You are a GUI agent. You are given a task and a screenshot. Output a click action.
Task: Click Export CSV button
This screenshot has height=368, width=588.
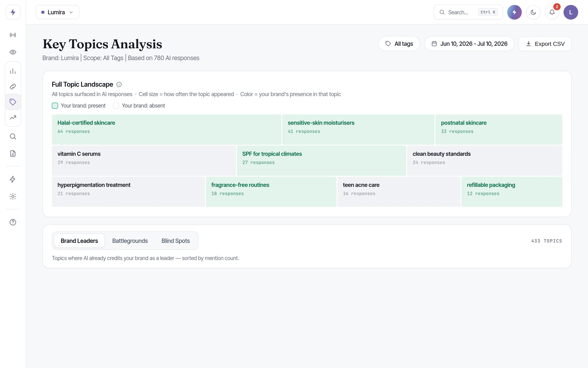click(x=545, y=44)
